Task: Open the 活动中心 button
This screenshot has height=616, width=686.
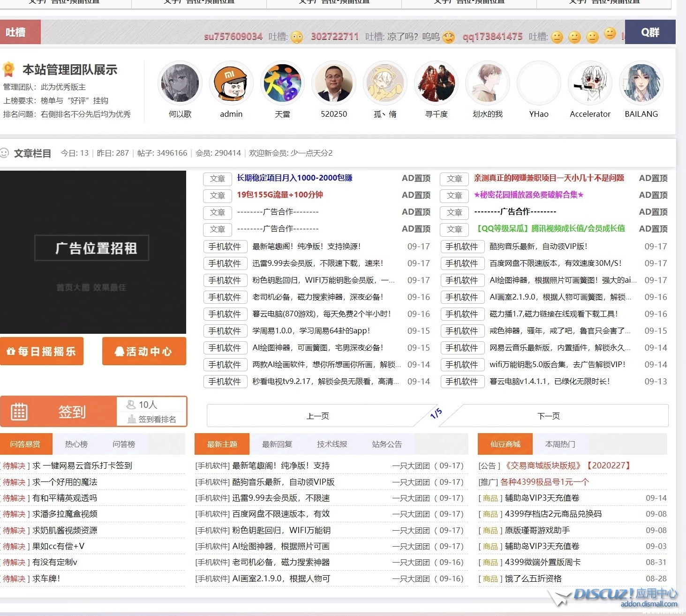Action: pos(144,351)
